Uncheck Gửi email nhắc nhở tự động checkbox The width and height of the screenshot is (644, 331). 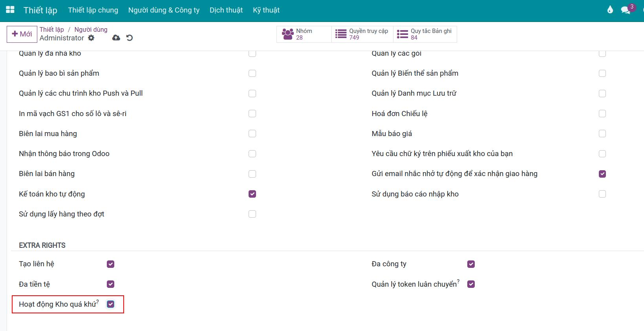pyautogui.click(x=602, y=174)
